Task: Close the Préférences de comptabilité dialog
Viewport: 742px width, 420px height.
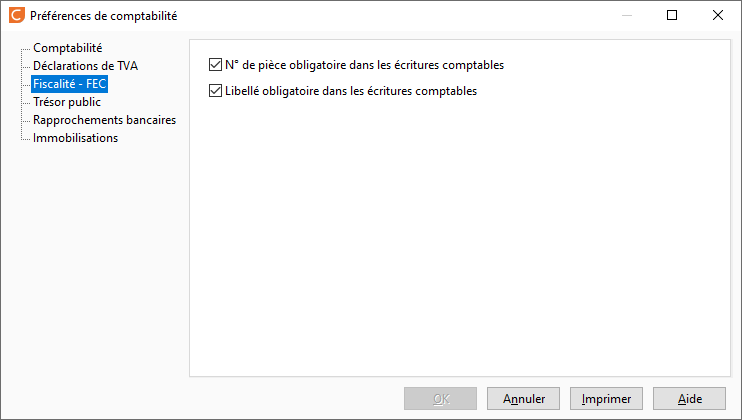Action: click(718, 15)
